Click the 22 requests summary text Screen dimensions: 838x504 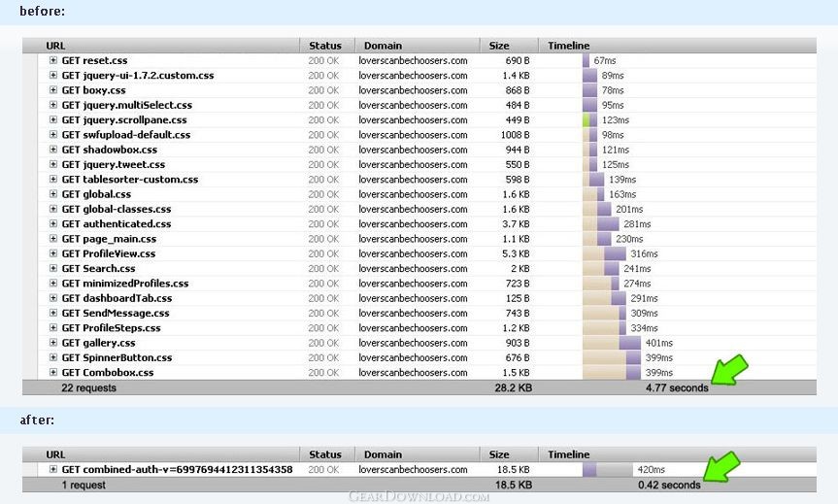[x=88, y=388]
